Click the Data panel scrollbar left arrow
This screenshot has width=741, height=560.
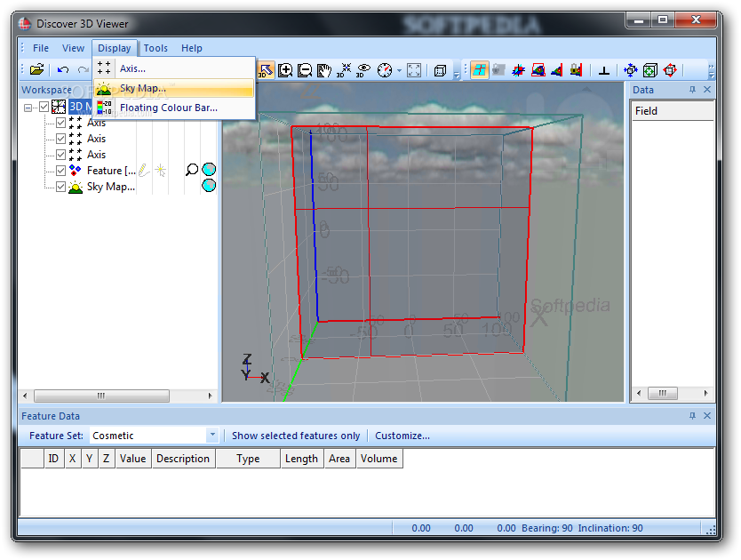[639, 393]
